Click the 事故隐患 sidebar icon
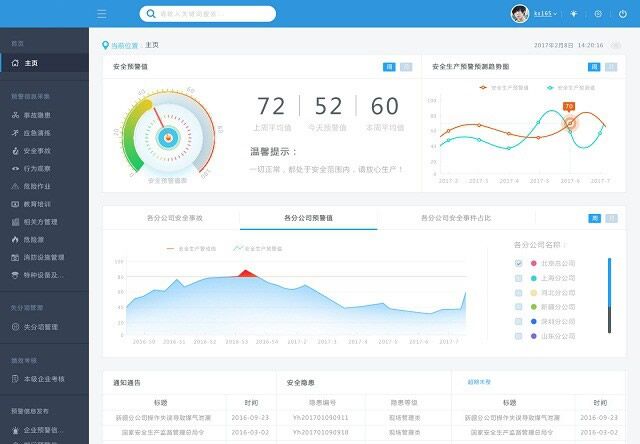The height and width of the screenshot is (444, 640). (16, 115)
